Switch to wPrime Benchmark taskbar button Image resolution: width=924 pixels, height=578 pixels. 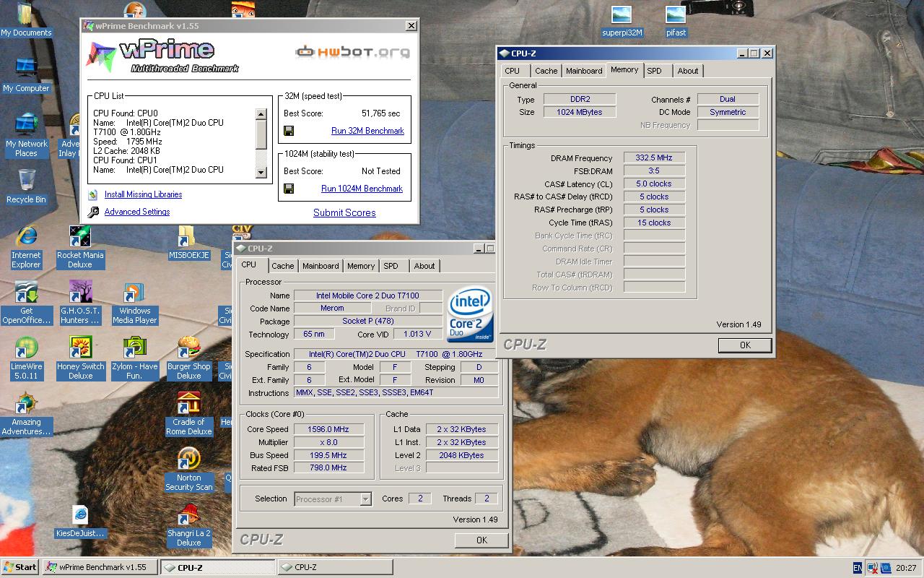click(100, 567)
